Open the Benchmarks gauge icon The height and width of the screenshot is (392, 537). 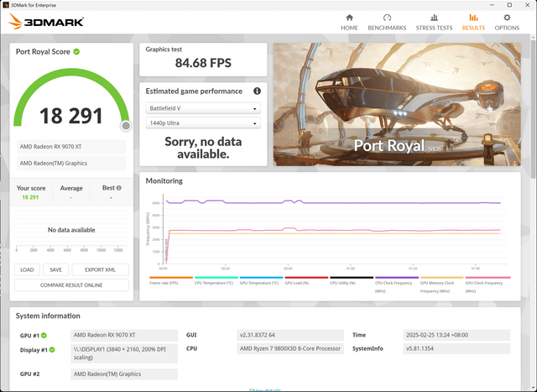click(x=387, y=18)
